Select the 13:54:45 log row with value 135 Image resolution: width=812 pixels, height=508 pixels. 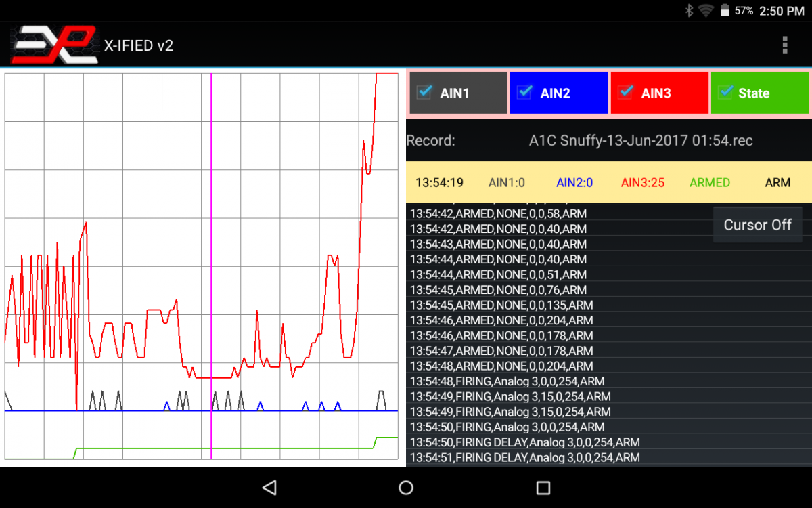[501, 305]
